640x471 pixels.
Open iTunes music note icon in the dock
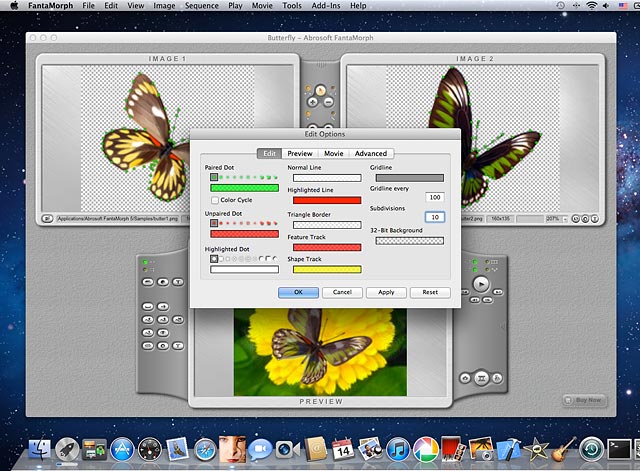[x=398, y=449]
